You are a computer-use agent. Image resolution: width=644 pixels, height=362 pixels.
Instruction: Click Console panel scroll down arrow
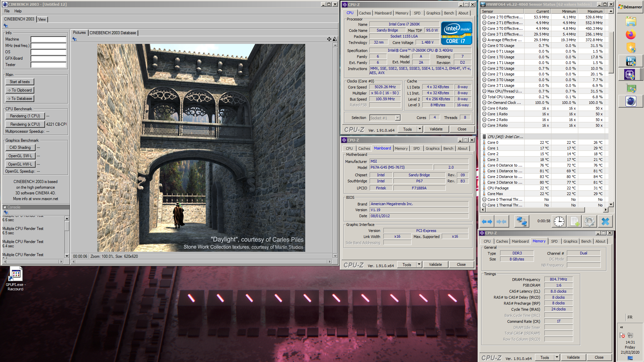67,256
